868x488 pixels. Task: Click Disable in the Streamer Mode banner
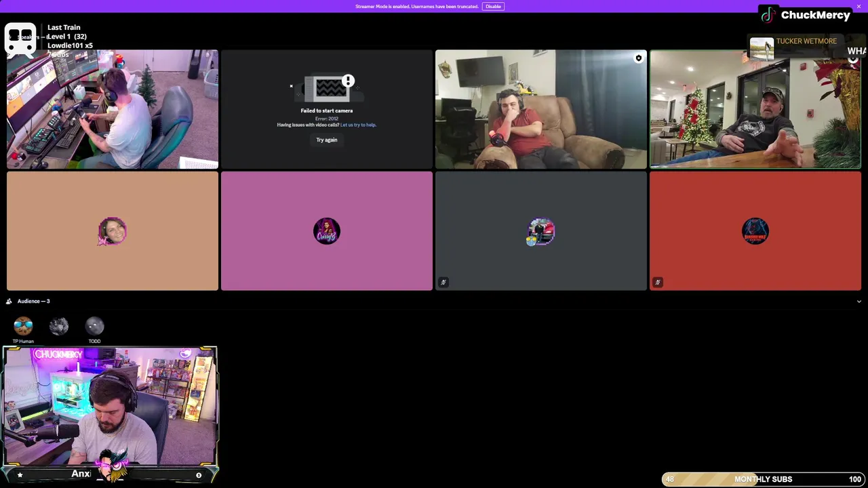pyautogui.click(x=493, y=6)
